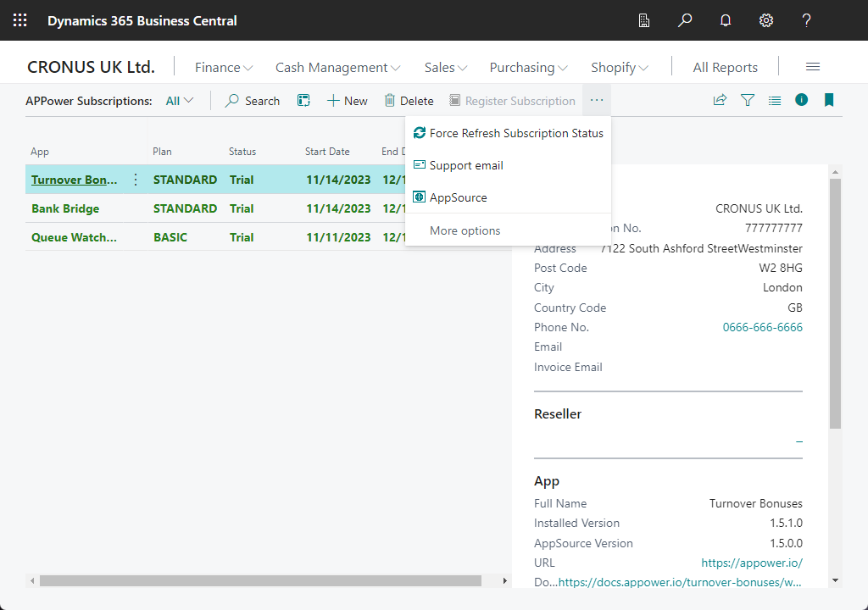Select the Bank Bridge row

tap(65, 208)
